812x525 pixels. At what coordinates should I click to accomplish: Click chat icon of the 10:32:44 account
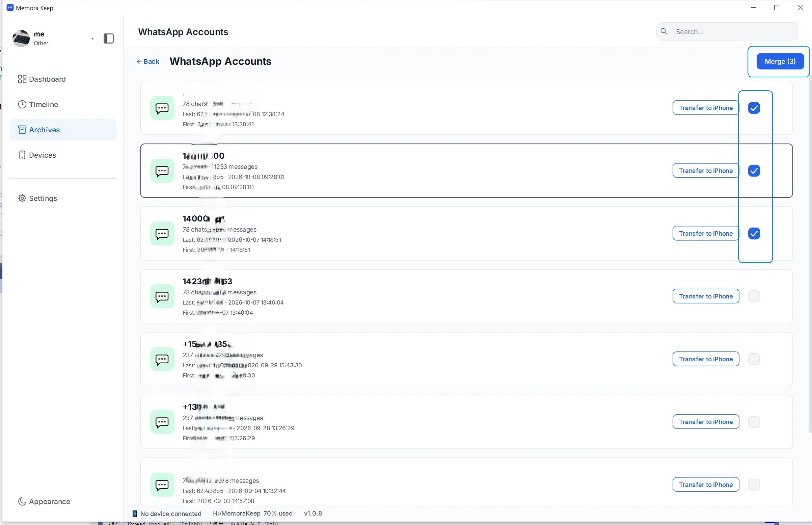[162, 484]
